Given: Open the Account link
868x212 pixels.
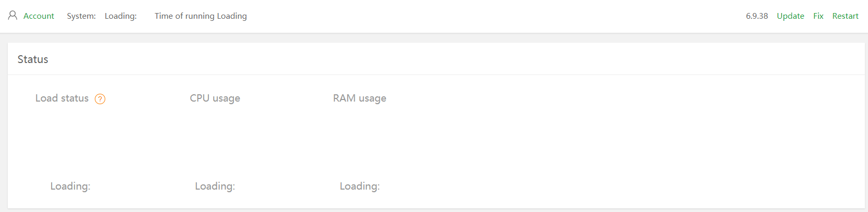Looking at the screenshot, I should pyautogui.click(x=39, y=16).
